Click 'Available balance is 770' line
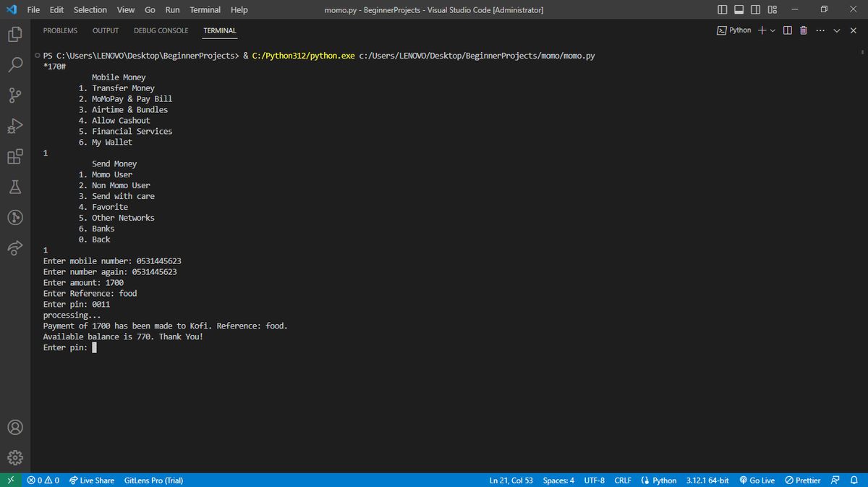The width and height of the screenshot is (868, 487). pyautogui.click(x=123, y=337)
